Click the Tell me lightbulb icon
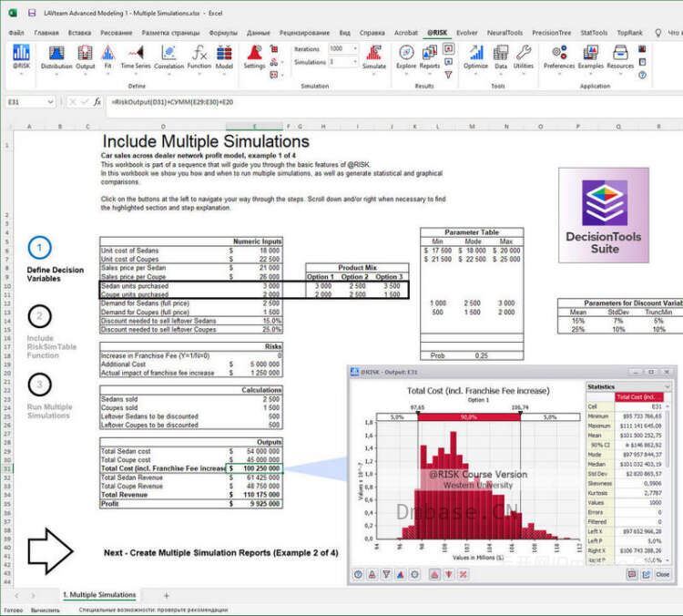Screen dimensions: 683x616 658,33
